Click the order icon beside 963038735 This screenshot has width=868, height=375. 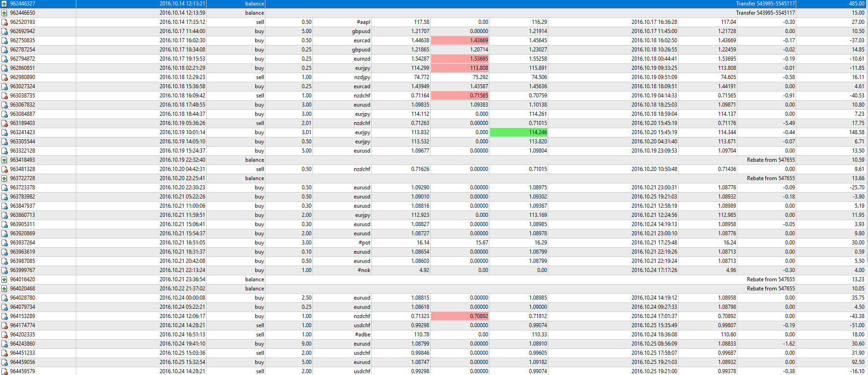[4, 96]
